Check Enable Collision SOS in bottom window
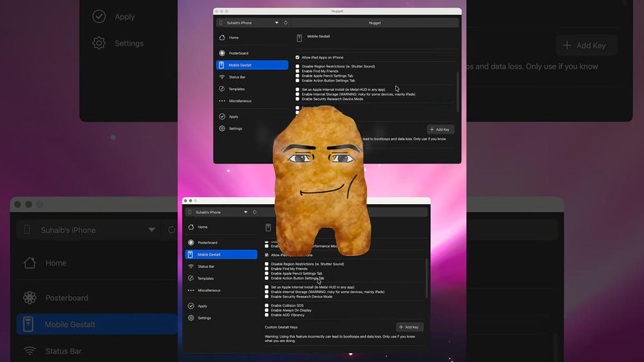This screenshot has width=644, height=362. pos(267,305)
